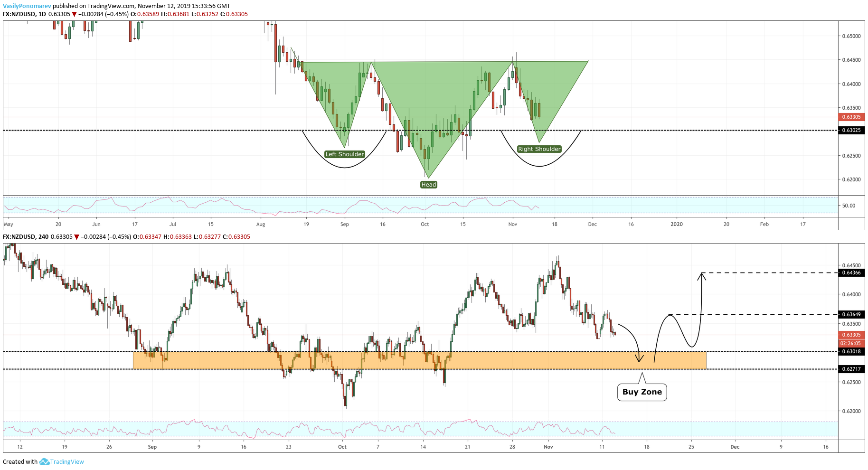
Task: Click the 0.63018 price level label
Action: [851, 351]
